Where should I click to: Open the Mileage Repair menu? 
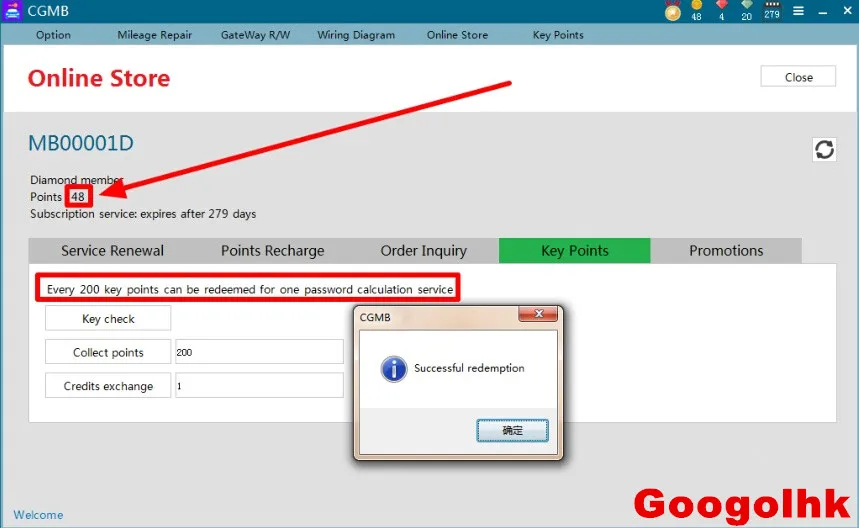click(x=154, y=35)
